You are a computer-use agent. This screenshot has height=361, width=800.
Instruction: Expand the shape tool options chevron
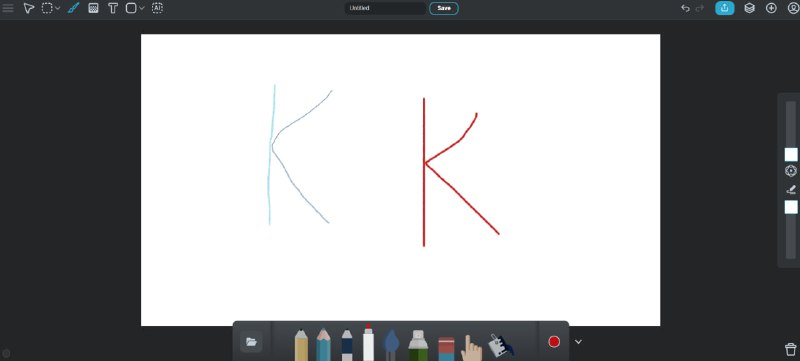coord(142,9)
